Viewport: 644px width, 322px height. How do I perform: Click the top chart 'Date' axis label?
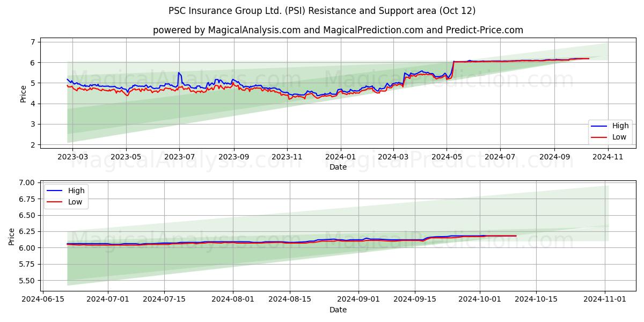[x=338, y=167]
